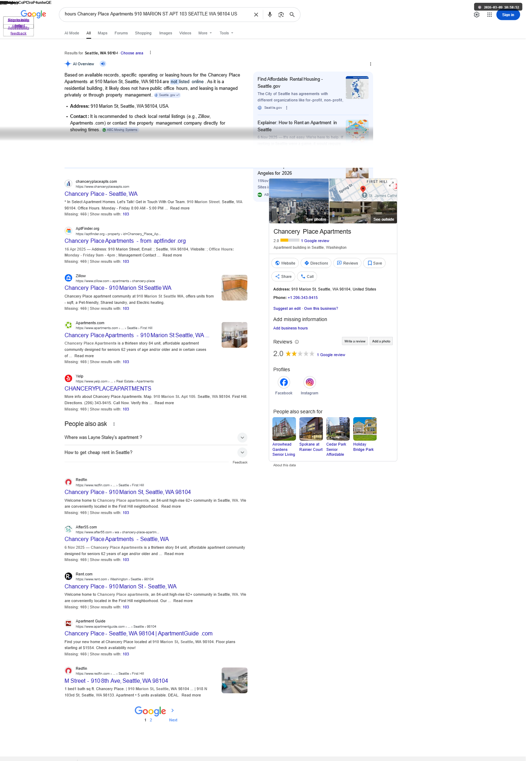
Task: Open Add business hours link
Action: [290, 328]
